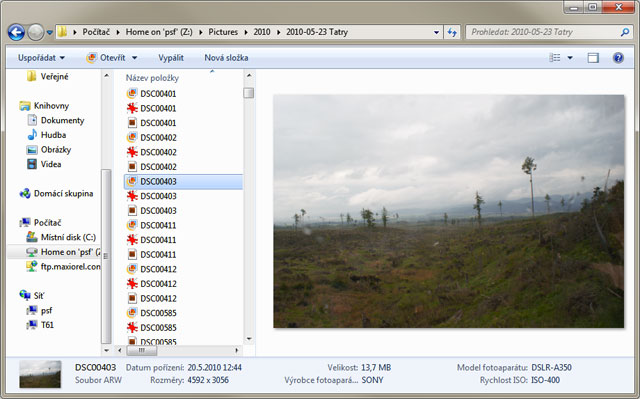Go back with the blue Back arrow
640x399 pixels.
tap(16, 32)
